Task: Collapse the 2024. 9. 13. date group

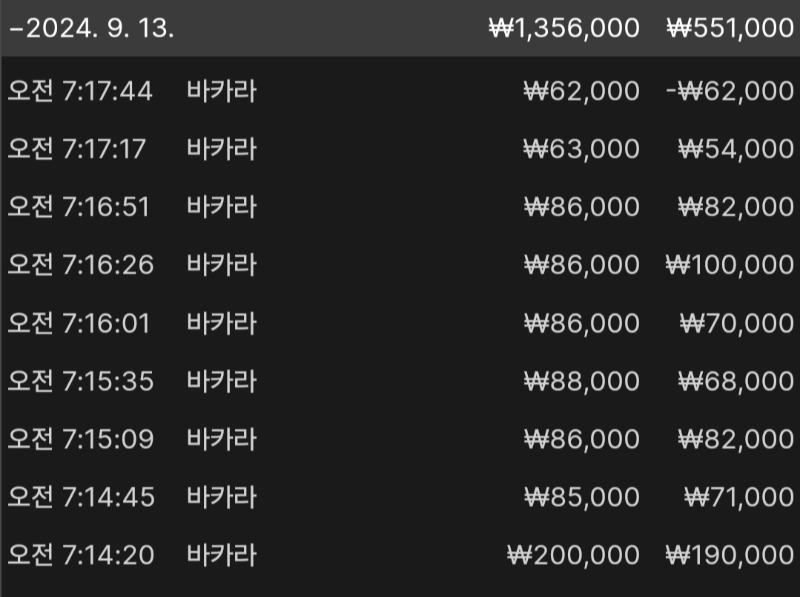Action: tap(92, 28)
